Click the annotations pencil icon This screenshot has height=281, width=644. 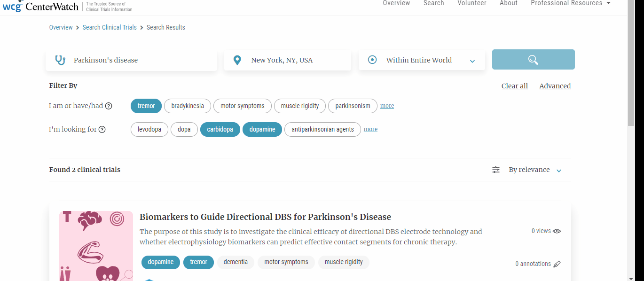[557, 264]
